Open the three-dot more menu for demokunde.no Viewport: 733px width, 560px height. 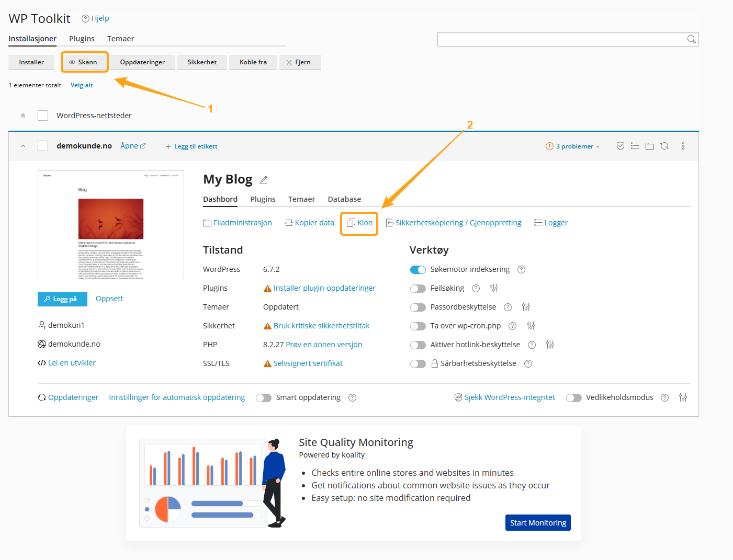pyautogui.click(x=683, y=146)
